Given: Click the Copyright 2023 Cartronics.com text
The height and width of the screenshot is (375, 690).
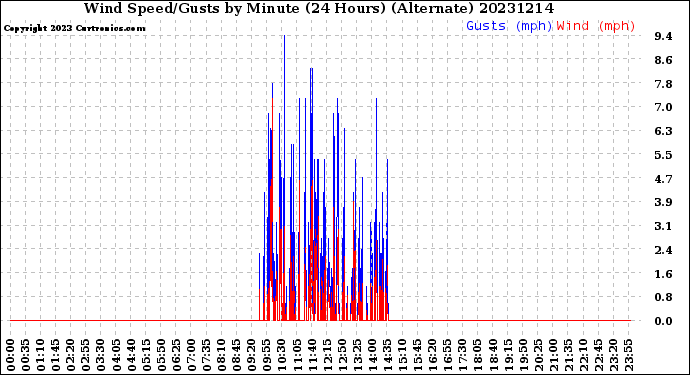Looking at the screenshot, I should 74,28.
